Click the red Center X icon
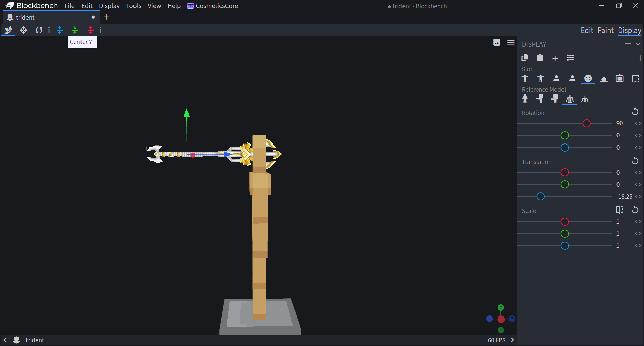This screenshot has height=346, width=644. coord(90,30)
